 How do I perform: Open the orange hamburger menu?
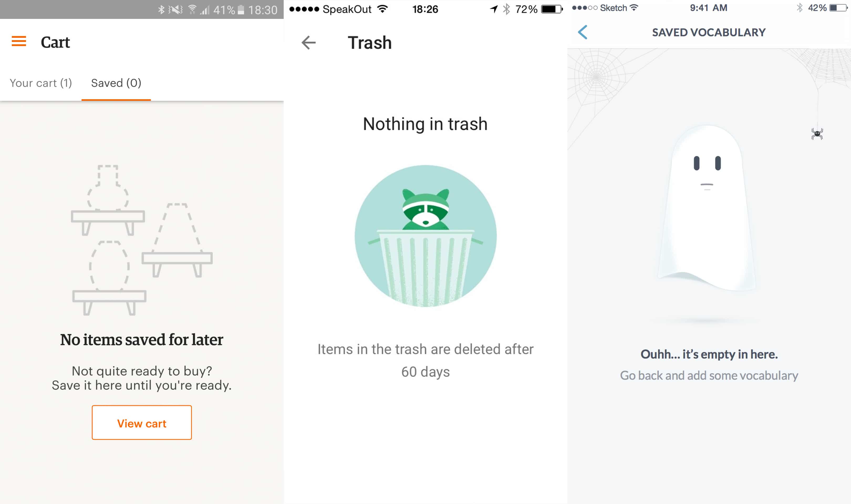(19, 41)
